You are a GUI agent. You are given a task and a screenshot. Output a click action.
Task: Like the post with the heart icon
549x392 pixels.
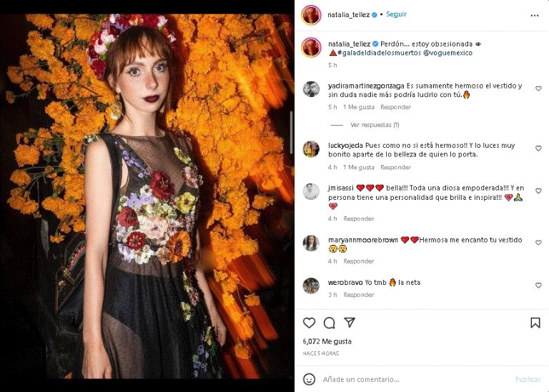point(309,323)
